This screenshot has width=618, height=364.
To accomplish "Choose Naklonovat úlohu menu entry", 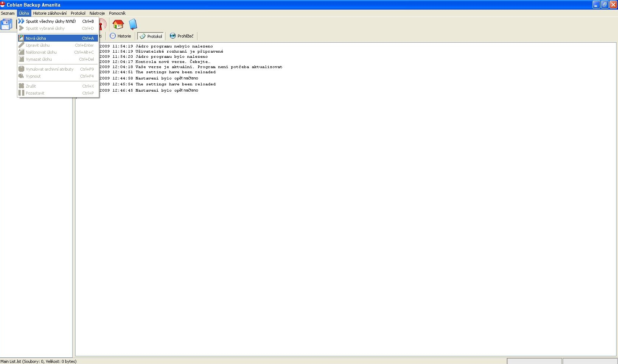I will (x=58, y=52).
